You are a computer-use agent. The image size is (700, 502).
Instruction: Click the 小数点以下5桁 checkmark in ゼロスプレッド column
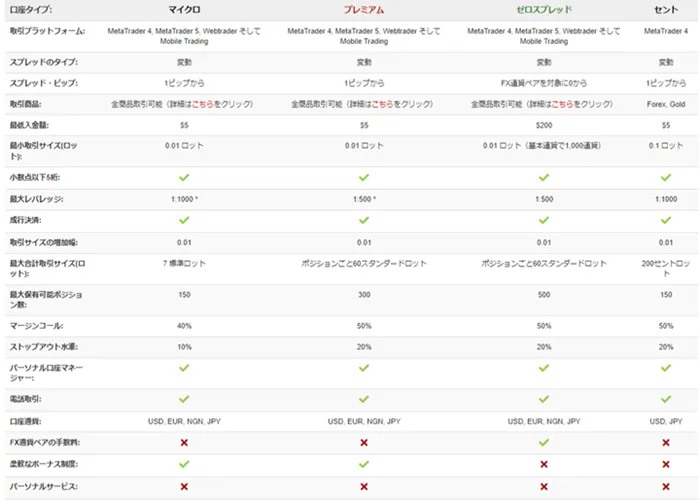coord(544,178)
